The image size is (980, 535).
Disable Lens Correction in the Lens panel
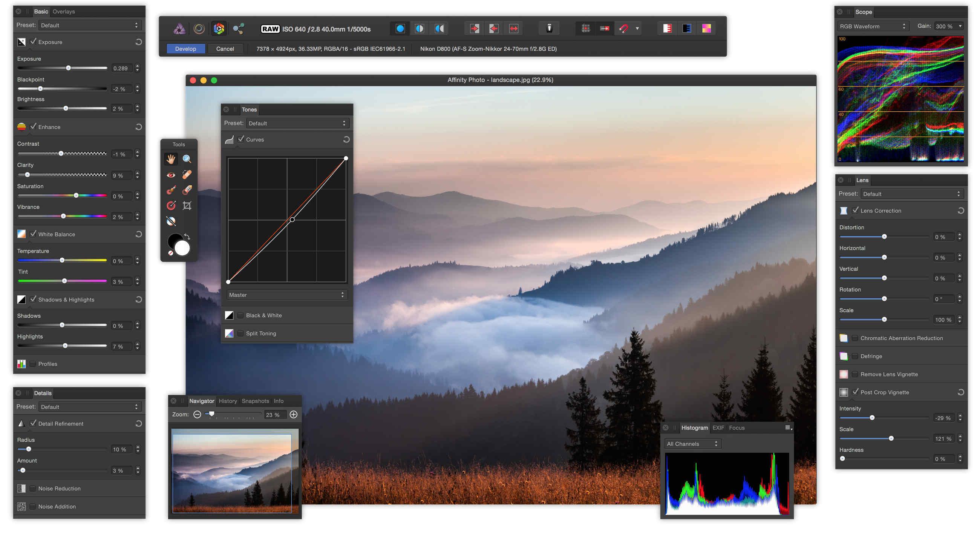tap(856, 210)
